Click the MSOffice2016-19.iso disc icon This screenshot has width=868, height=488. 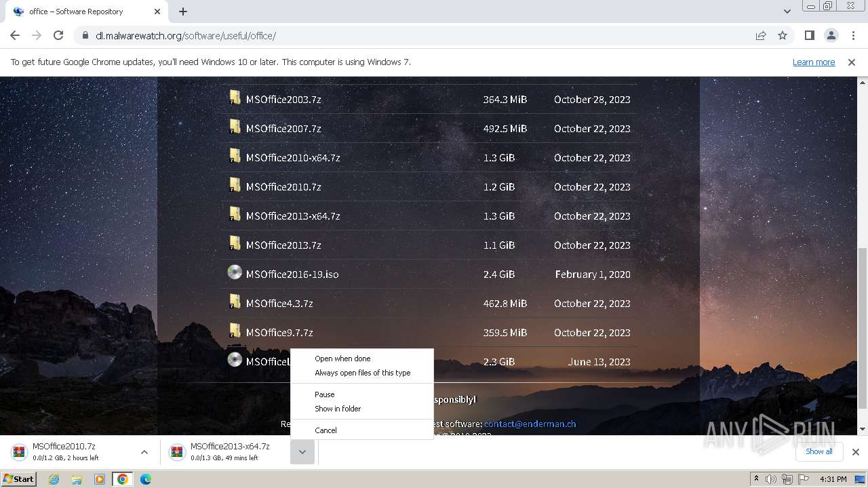pyautogui.click(x=235, y=273)
